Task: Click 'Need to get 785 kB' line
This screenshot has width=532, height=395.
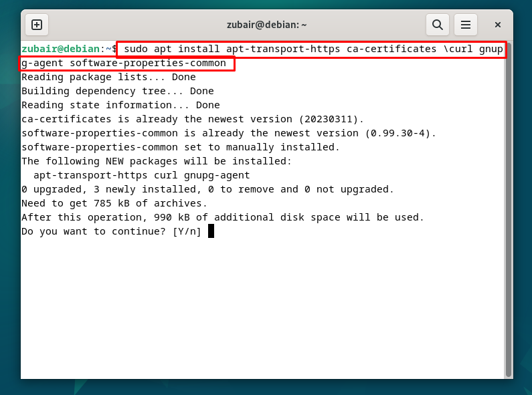Action: click(x=114, y=204)
